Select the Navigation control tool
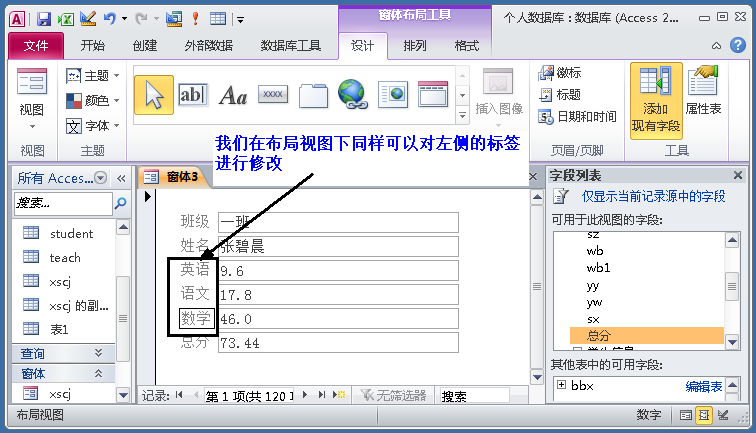Viewport: 756px width, 433px height. (x=433, y=94)
